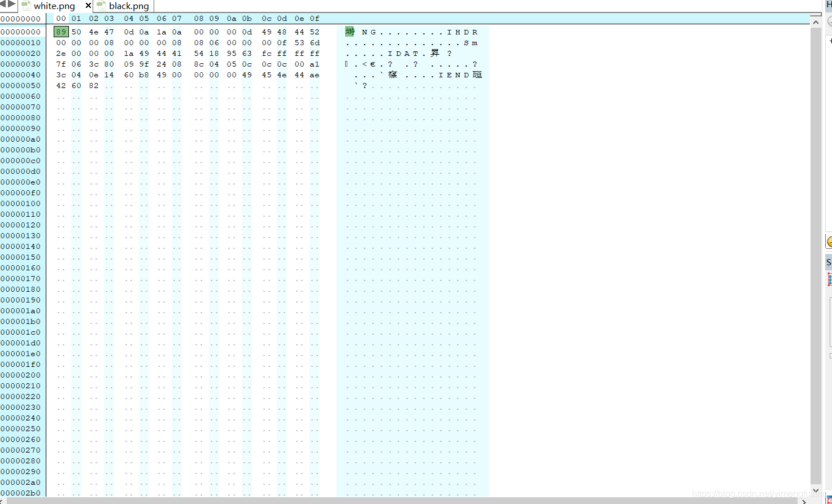Select byte 53 in row 00000010
Screen dimensions: 832x504
coord(299,43)
